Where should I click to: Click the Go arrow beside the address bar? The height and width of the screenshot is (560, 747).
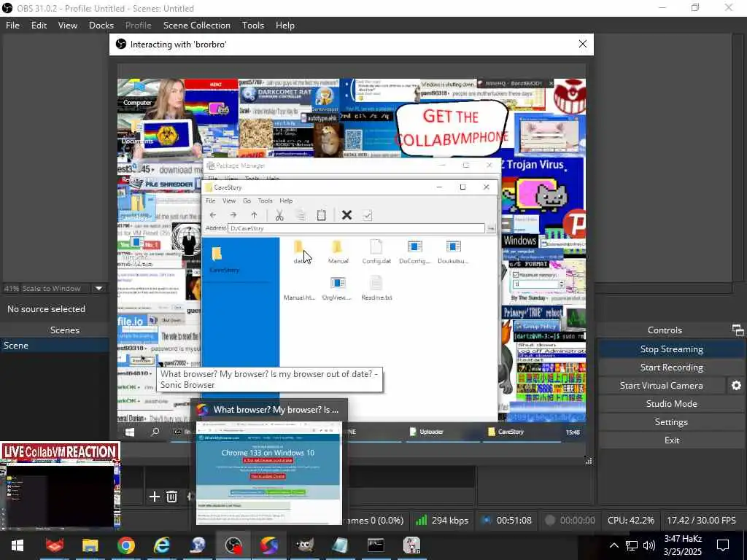[491, 228]
